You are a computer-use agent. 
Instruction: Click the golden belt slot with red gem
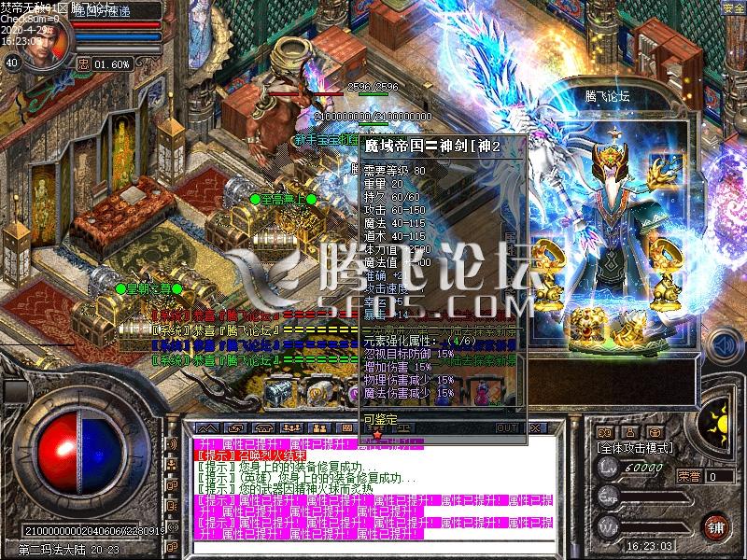(588, 325)
